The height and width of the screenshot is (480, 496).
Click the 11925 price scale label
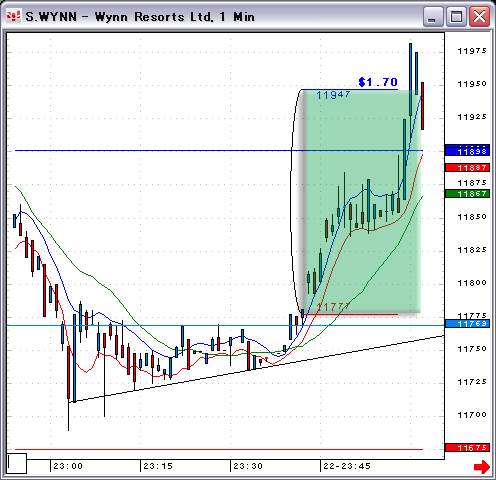coord(472,117)
